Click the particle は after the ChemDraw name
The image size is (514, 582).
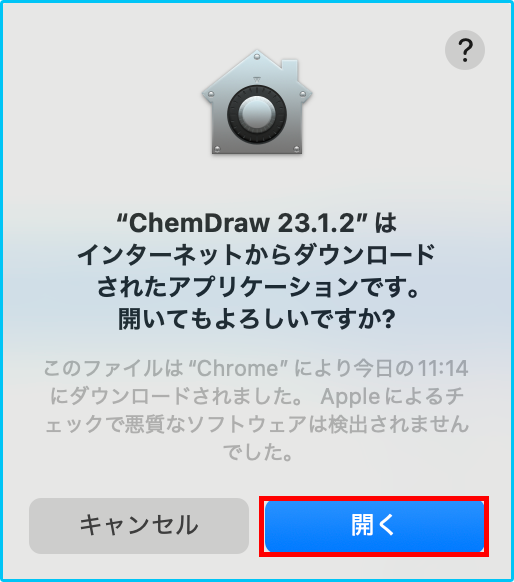coord(386,223)
